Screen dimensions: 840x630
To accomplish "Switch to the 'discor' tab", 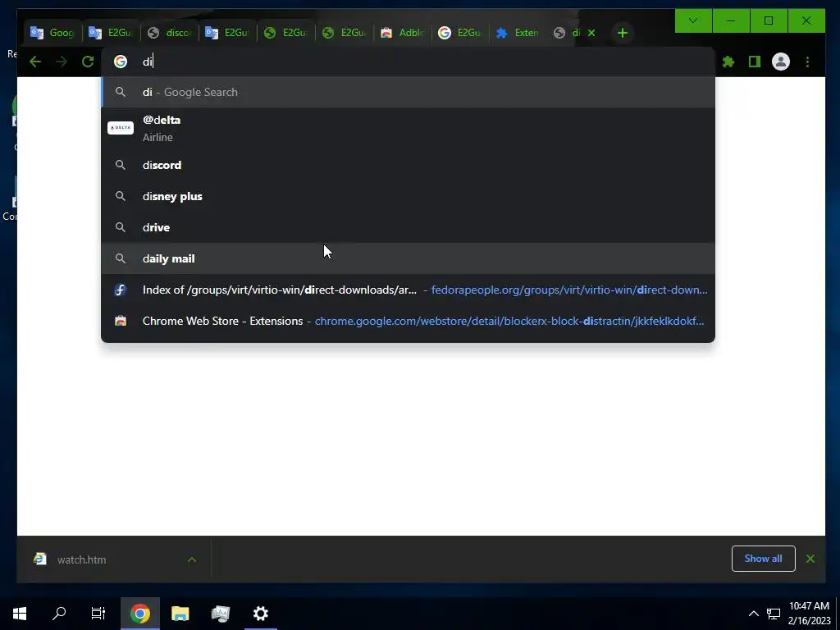I will pos(169,33).
